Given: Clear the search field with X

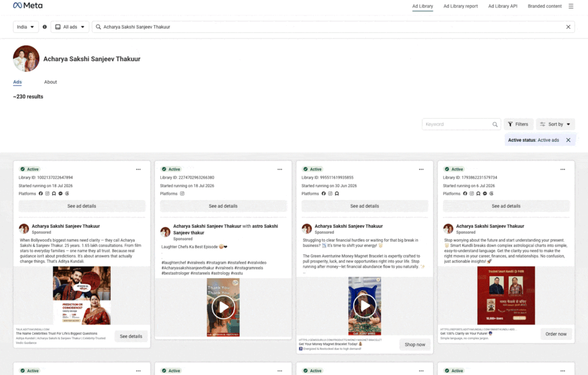Looking at the screenshot, I should tap(568, 27).
